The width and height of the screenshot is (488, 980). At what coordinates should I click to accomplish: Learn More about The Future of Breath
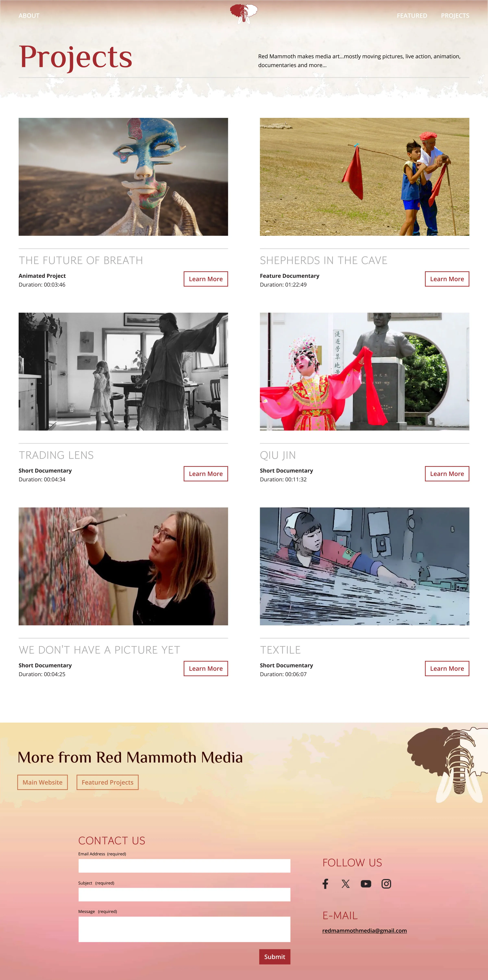click(206, 279)
